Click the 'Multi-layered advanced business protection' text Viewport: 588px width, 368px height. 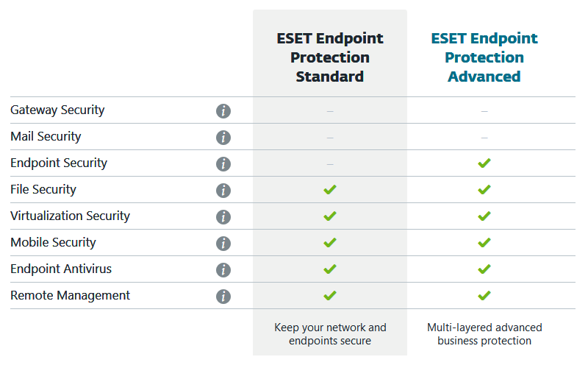(x=484, y=334)
